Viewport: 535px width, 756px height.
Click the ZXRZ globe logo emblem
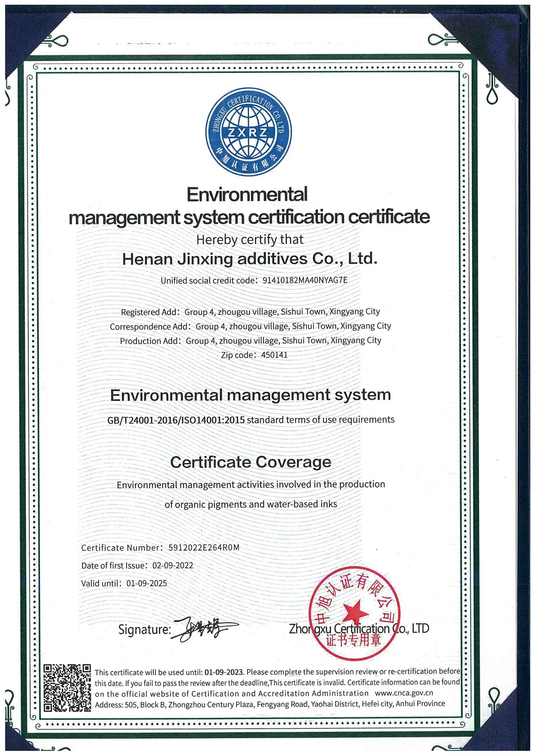pos(249,132)
